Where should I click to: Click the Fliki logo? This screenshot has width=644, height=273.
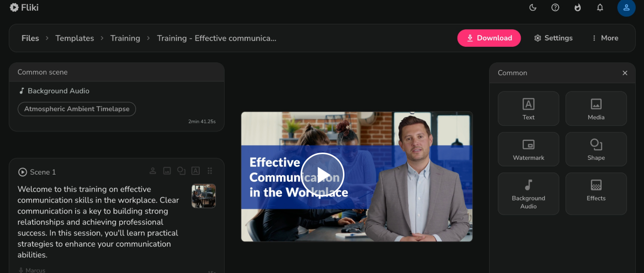pos(24,7)
